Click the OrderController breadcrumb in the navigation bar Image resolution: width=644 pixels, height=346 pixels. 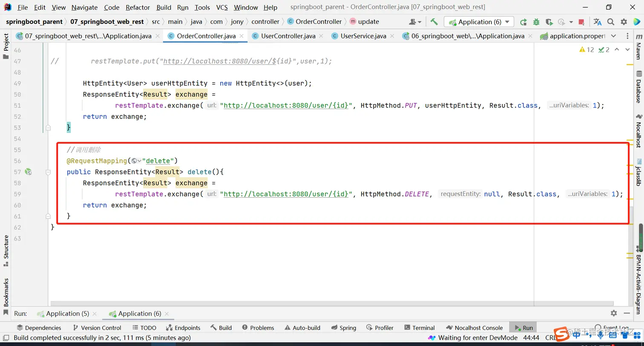[315, 22]
